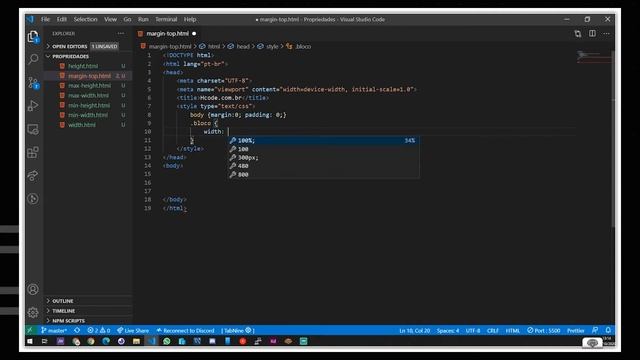Click the editor vertical scrollbar
The height and width of the screenshot is (360, 640).
[x=613, y=139]
